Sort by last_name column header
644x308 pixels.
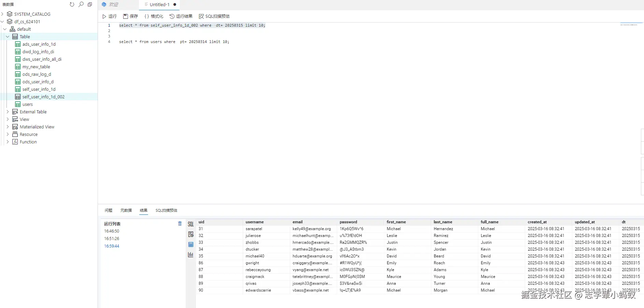click(443, 222)
